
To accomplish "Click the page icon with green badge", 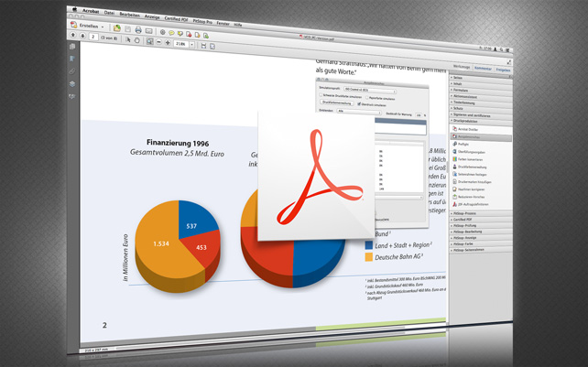I will pyautogui.click(x=206, y=36).
